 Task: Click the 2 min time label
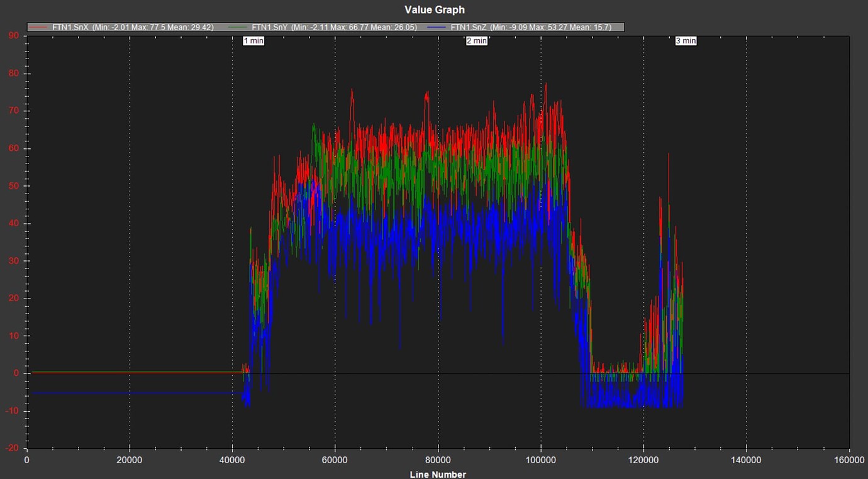coord(476,40)
